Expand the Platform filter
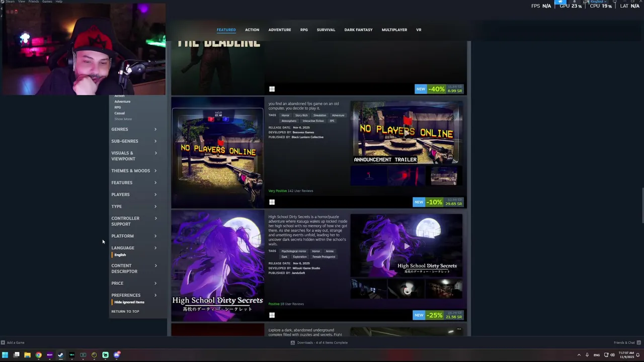Viewport: 644px width, 362px height. click(x=134, y=236)
